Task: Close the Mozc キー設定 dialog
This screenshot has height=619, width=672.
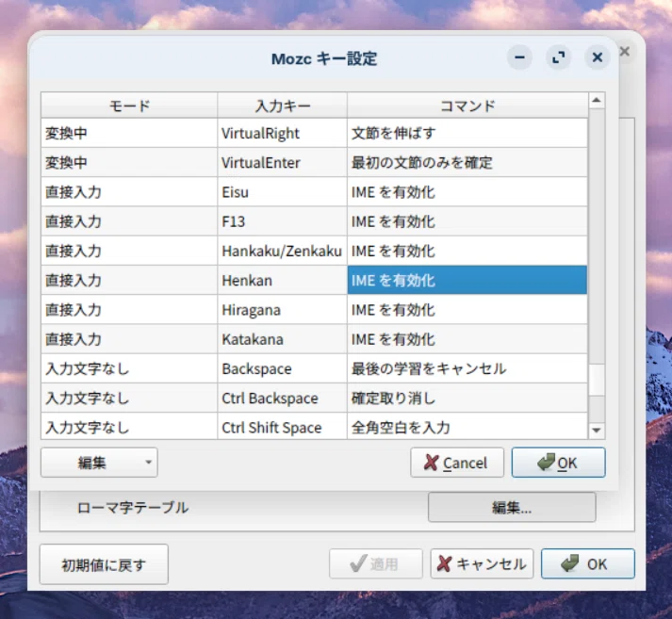Action: 597,57
